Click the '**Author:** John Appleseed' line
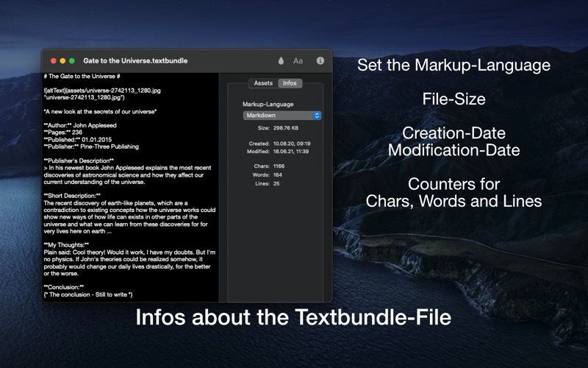Image resolution: width=588 pixels, height=368 pixels. [80, 125]
